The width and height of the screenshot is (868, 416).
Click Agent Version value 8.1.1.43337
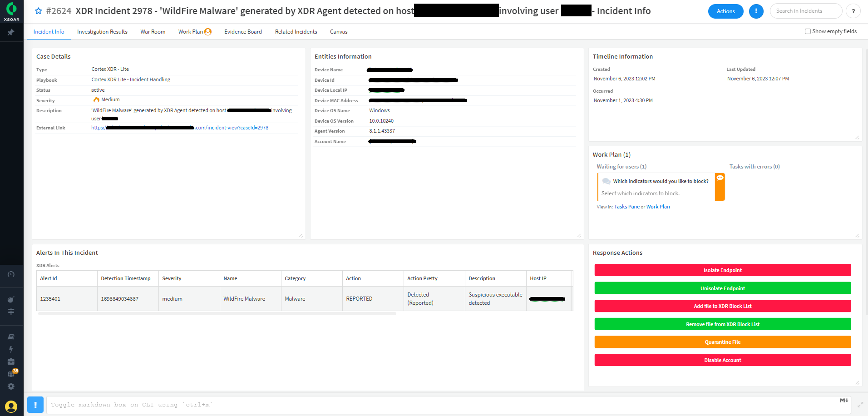click(x=382, y=131)
